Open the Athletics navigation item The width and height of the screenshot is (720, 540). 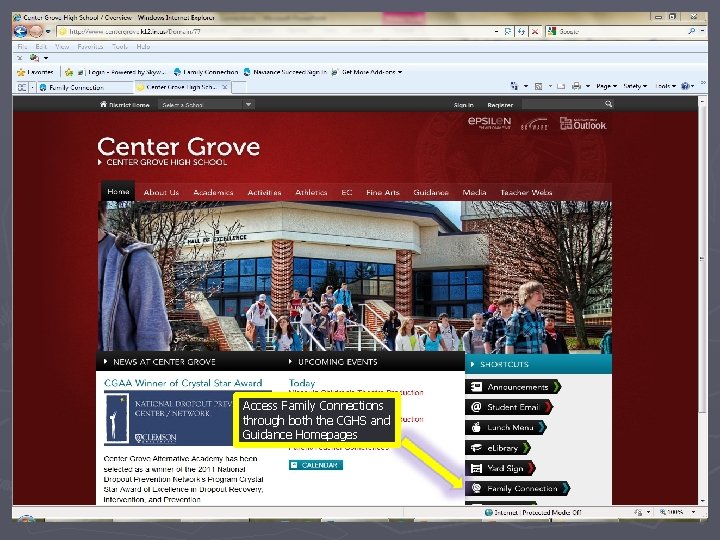pos(311,192)
